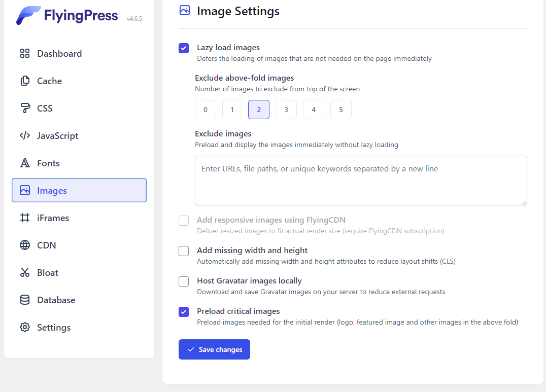Click inside the Exclude images text area
Viewport: 546px width, 392px height.
coord(360,180)
